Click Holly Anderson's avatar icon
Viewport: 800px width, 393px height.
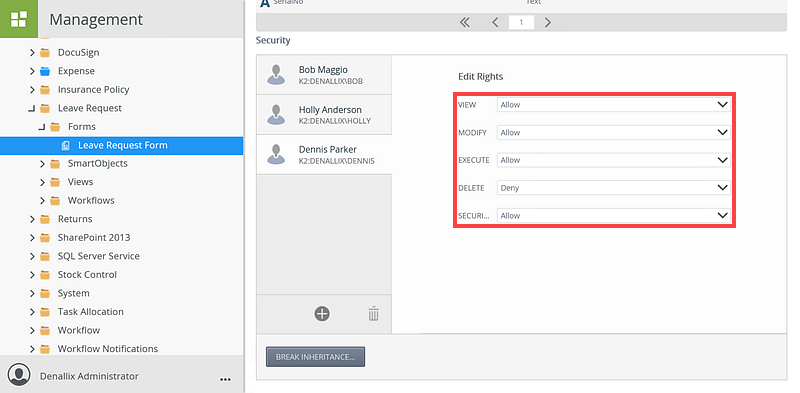point(276,114)
